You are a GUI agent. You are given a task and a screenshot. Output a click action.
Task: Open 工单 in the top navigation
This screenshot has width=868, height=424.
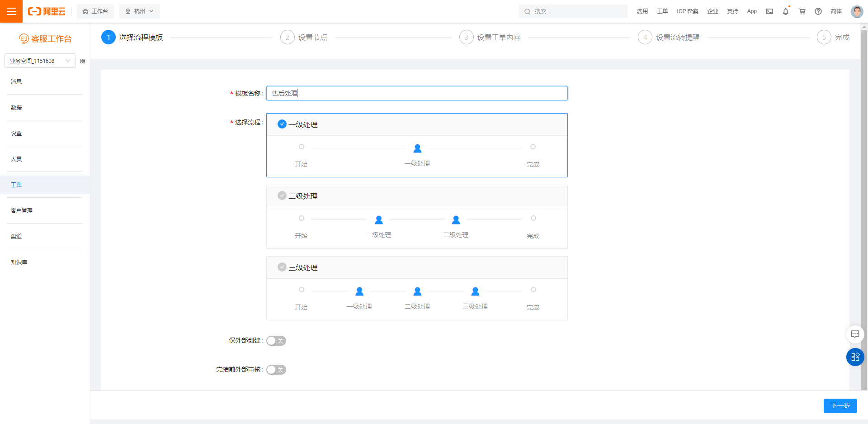(662, 11)
